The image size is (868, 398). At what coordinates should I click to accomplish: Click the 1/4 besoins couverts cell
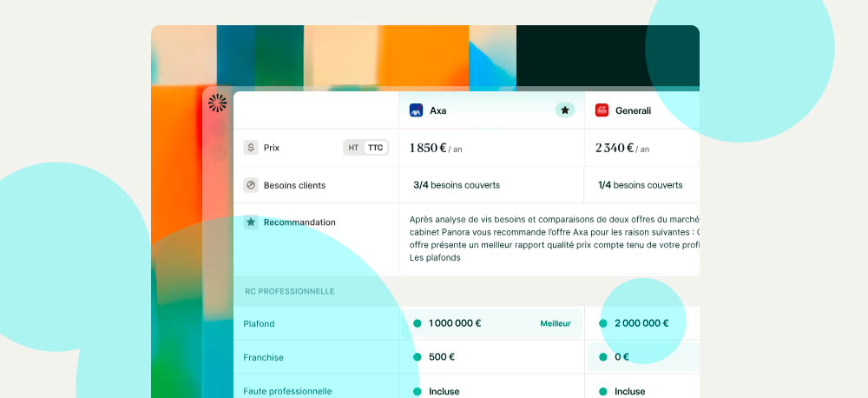click(640, 185)
